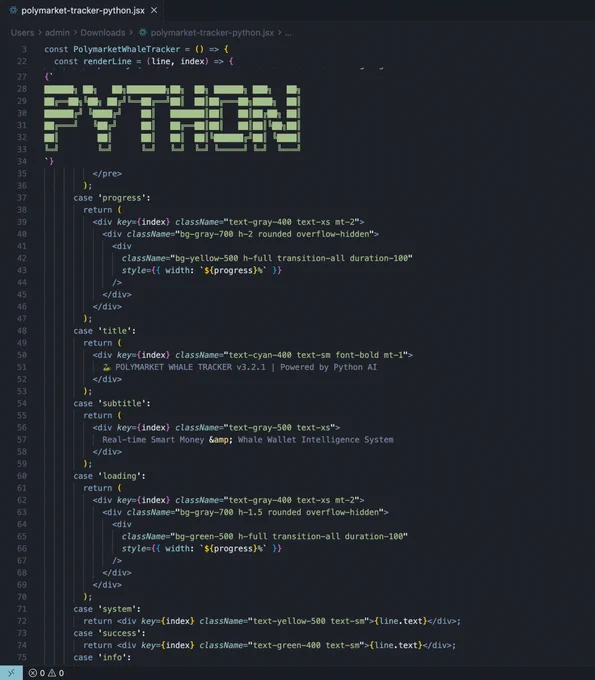595x680 pixels.
Task: Click the style width progress on line 43
Action: [x=202, y=270]
